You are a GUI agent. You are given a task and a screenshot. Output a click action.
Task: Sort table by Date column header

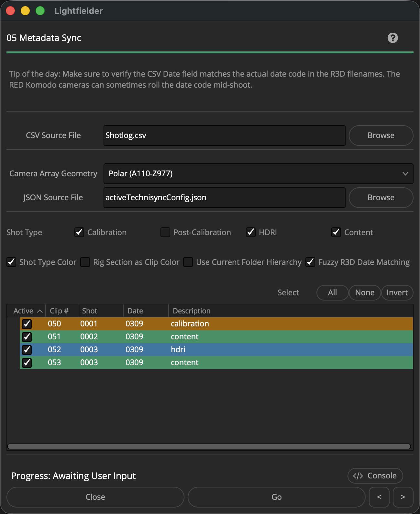tap(146, 311)
